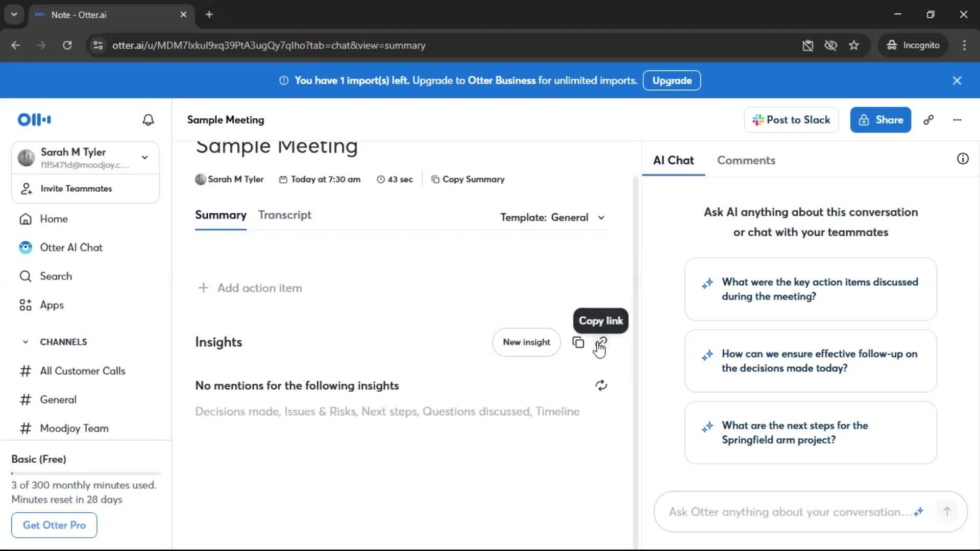Open a new browser tab
Screen dimensions: 980x551
[x=209, y=14]
